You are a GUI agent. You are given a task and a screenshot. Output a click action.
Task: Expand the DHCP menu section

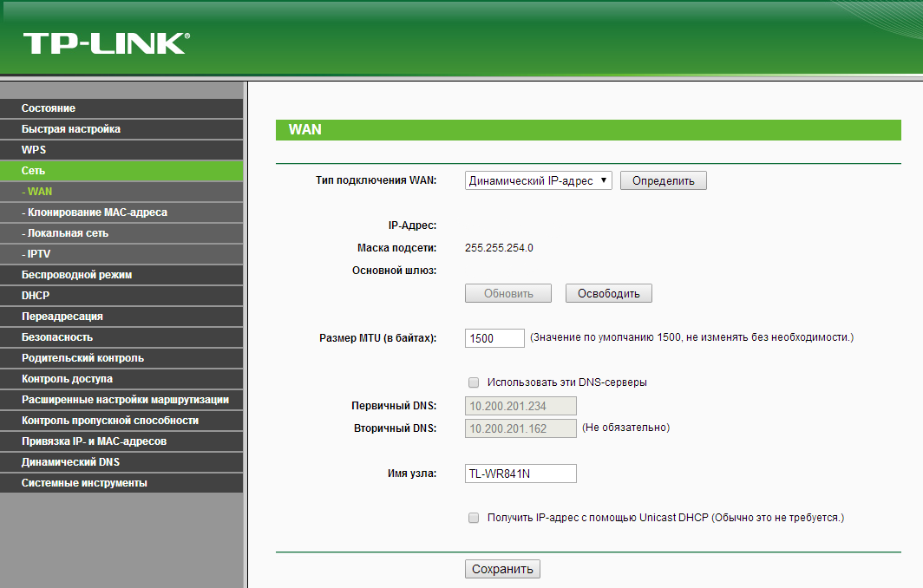(36, 296)
